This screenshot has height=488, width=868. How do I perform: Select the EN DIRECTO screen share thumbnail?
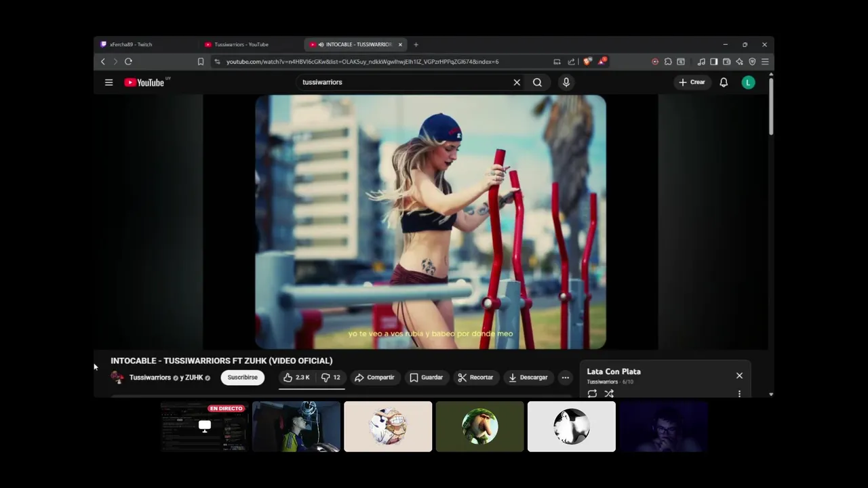click(x=204, y=426)
